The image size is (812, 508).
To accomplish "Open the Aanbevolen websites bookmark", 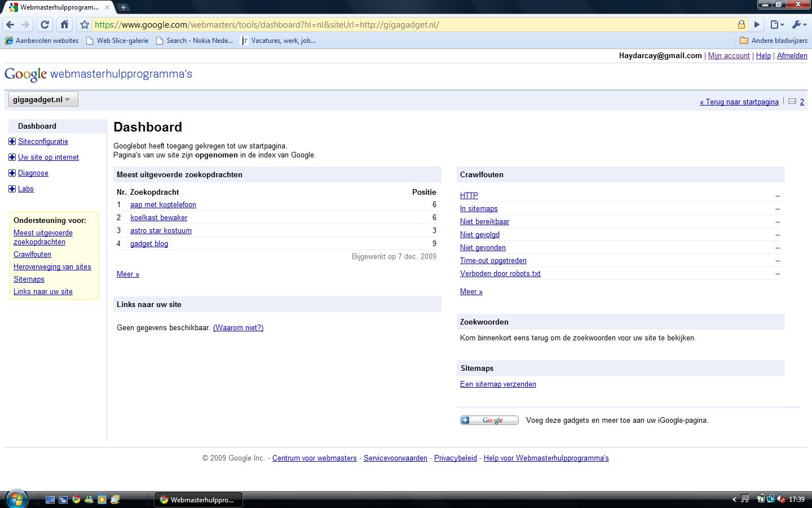I will coord(42,41).
